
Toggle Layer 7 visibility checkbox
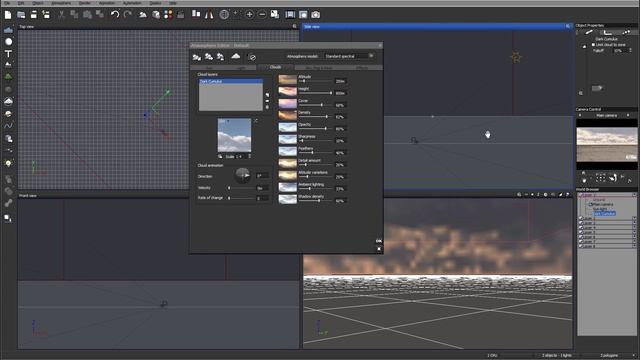click(x=581, y=242)
